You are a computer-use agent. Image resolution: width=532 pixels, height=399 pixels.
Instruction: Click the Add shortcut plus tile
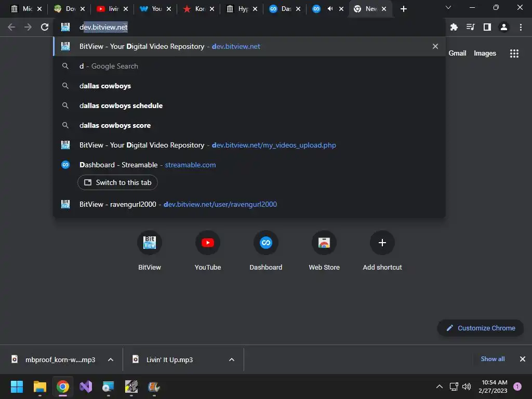[382, 251]
